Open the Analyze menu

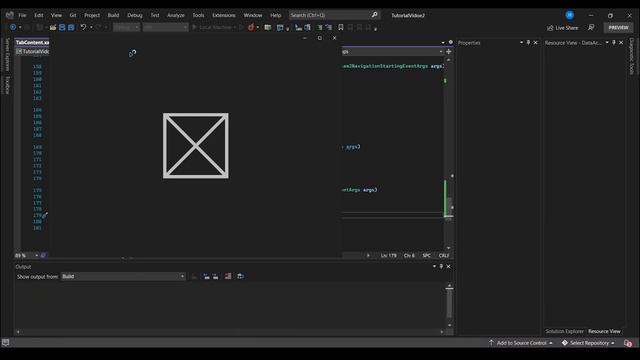click(x=176, y=15)
